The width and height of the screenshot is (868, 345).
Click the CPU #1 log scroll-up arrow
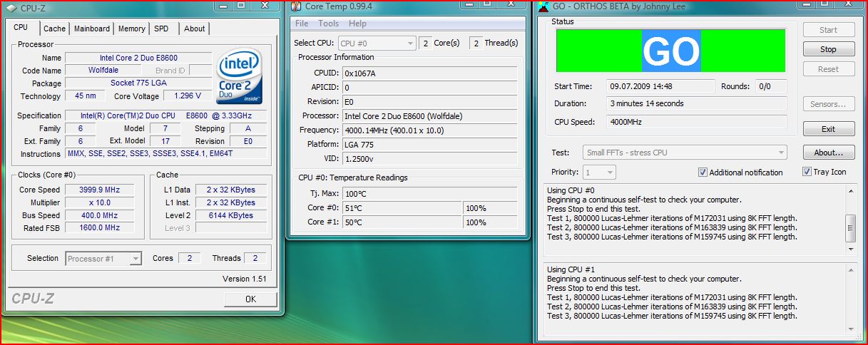coord(850,269)
